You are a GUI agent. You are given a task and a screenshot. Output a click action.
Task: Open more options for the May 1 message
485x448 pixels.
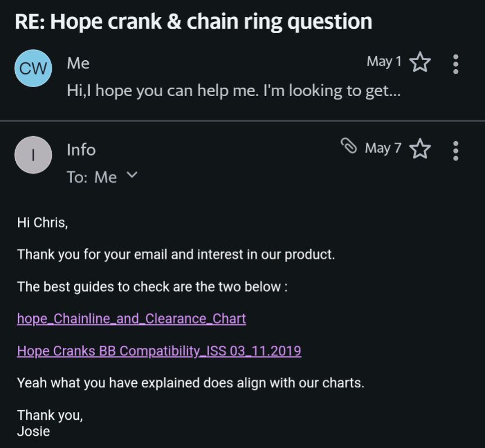click(455, 64)
